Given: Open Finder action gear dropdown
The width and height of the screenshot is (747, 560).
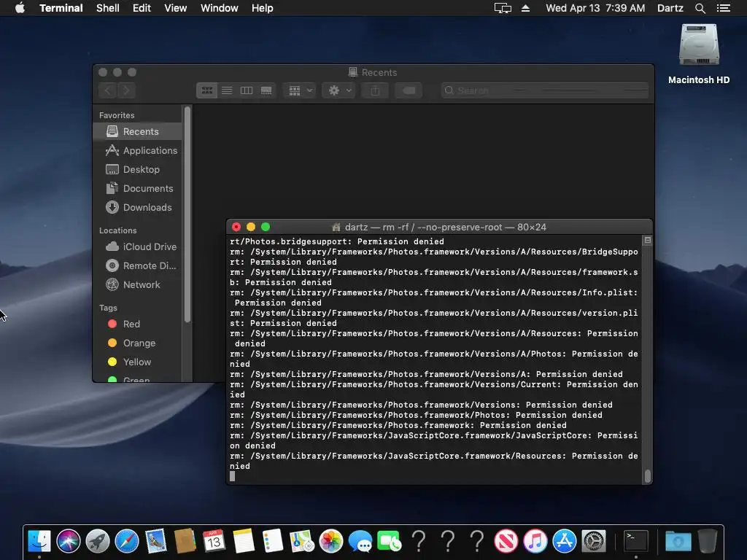Looking at the screenshot, I should click(x=338, y=90).
